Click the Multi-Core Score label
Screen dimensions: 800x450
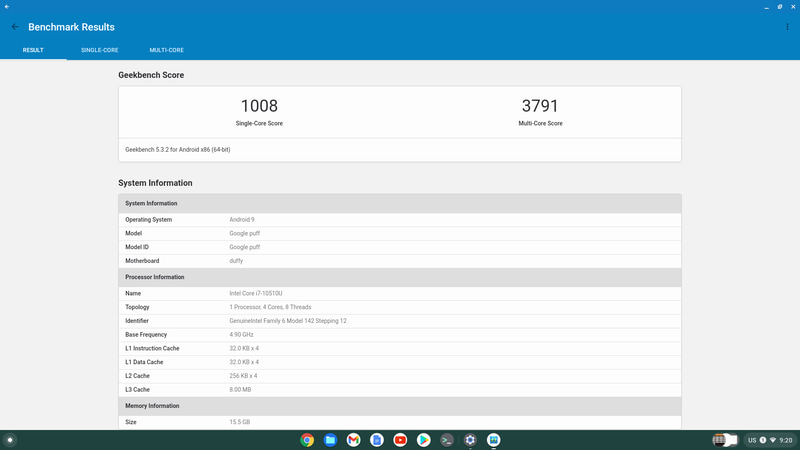(540, 123)
